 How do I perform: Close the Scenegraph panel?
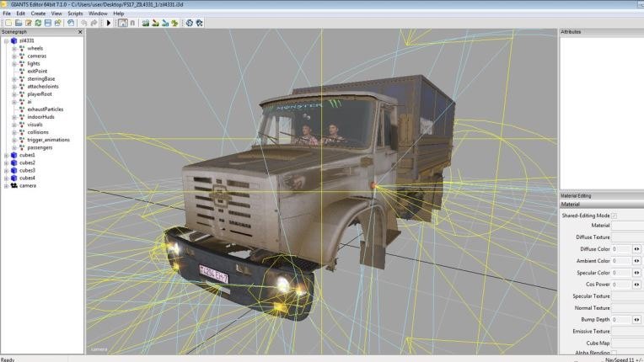pyautogui.click(x=80, y=32)
